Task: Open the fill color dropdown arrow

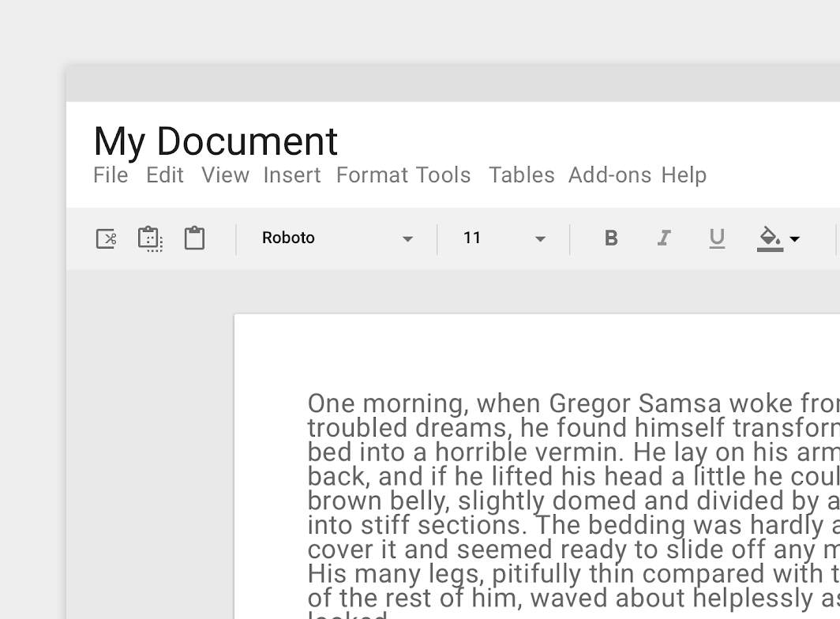Action: click(795, 239)
